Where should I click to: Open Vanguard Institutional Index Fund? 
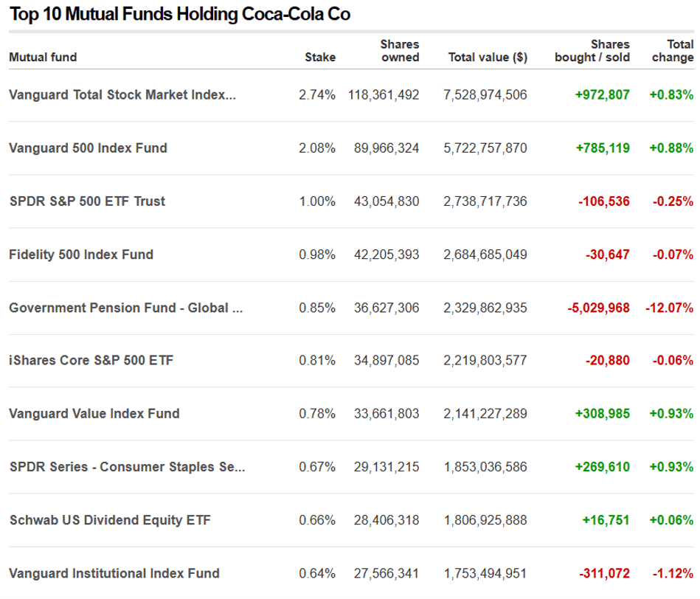pos(114,573)
